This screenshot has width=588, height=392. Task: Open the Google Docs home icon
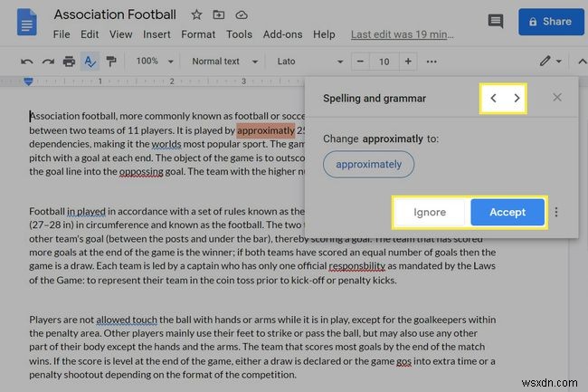coord(26,23)
